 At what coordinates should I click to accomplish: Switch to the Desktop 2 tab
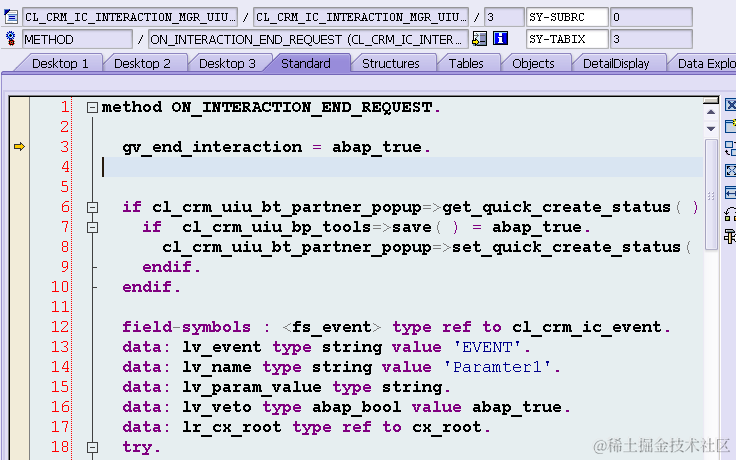(142, 63)
